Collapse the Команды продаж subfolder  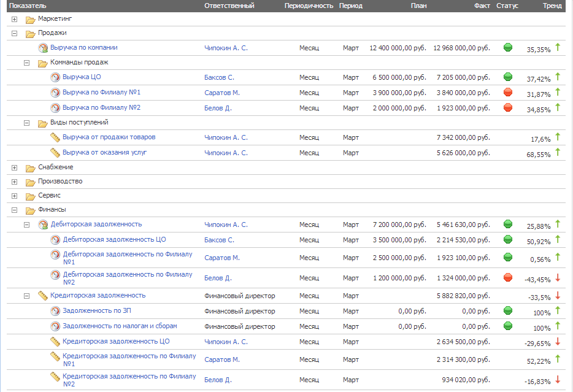[x=26, y=63]
